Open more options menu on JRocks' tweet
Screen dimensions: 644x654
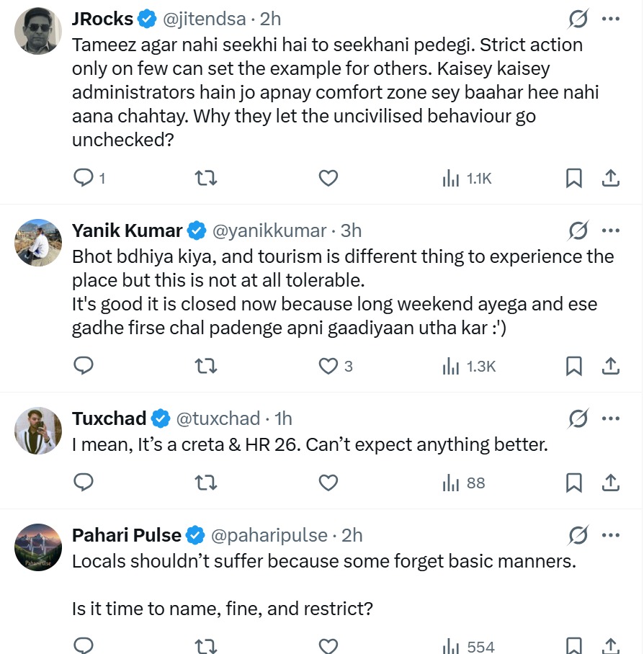(x=610, y=19)
